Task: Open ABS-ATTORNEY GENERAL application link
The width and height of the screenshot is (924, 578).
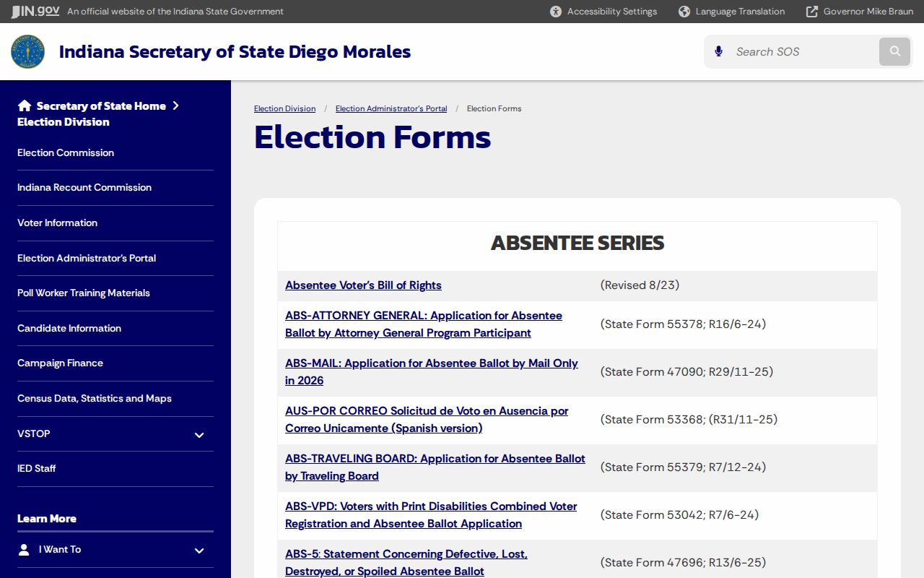Action: point(424,324)
